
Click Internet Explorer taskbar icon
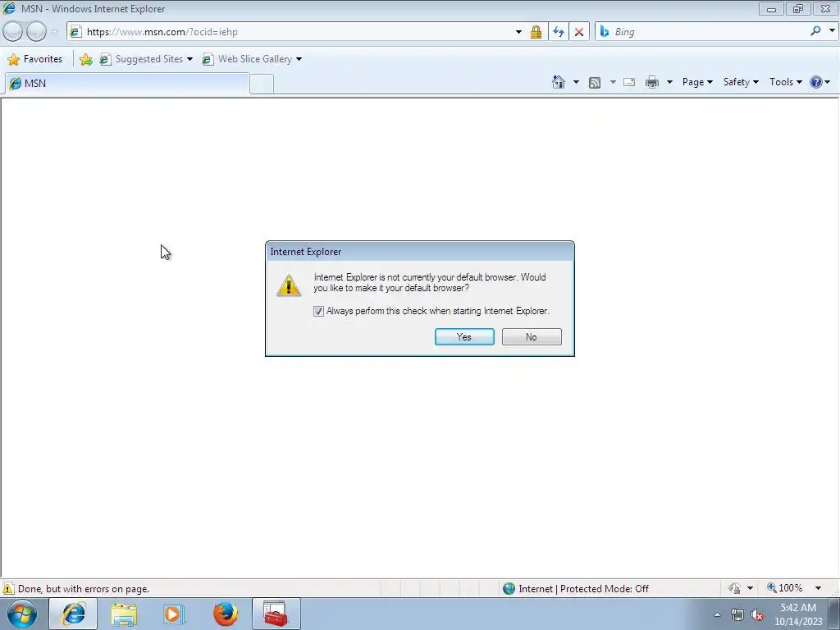coord(73,614)
